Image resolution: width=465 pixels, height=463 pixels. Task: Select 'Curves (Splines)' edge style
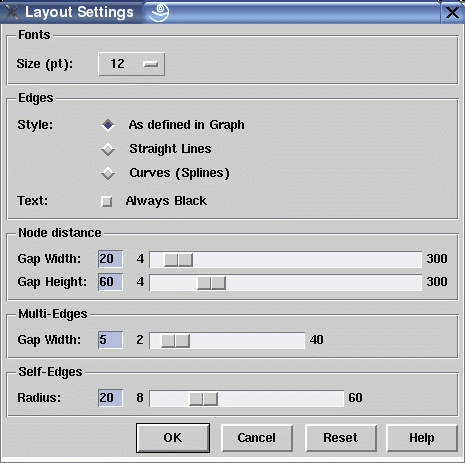108,173
